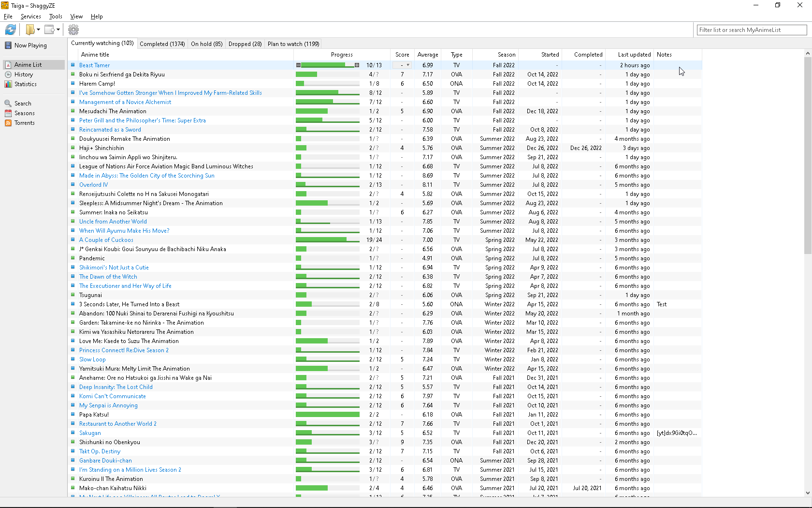Click the Synchronize list refresh icon
The width and height of the screenshot is (812, 508).
pyautogui.click(x=11, y=30)
